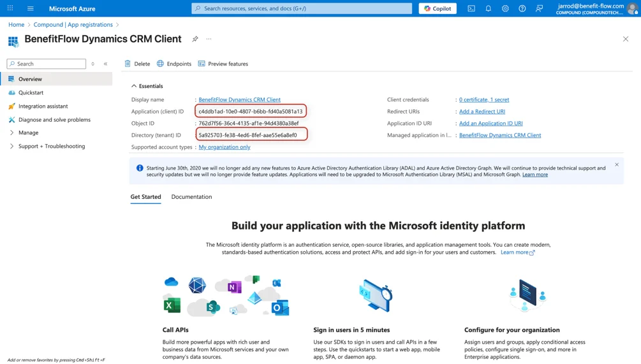Click the sidebar expand/collapse arrows icon

click(92, 64)
